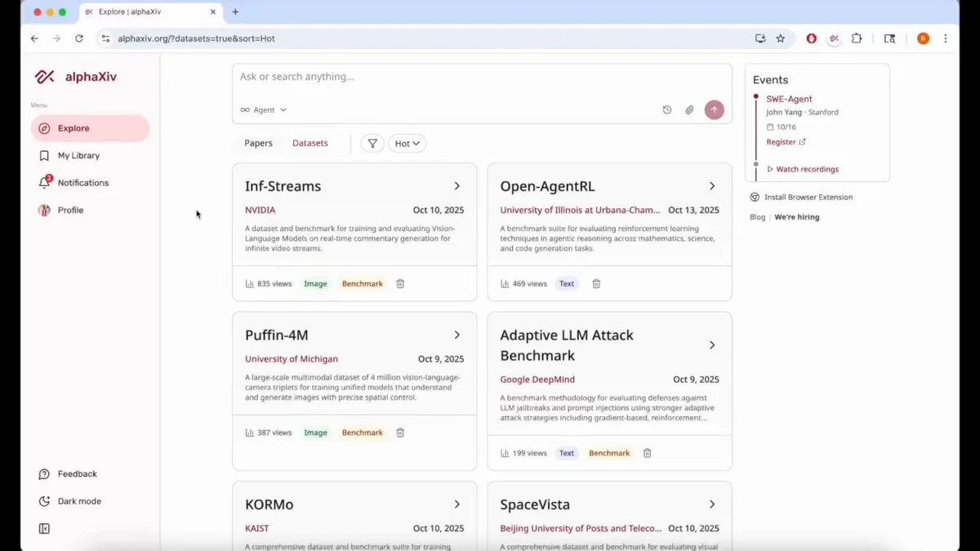
Task: Open Notifications from the sidebar
Action: pos(83,182)
